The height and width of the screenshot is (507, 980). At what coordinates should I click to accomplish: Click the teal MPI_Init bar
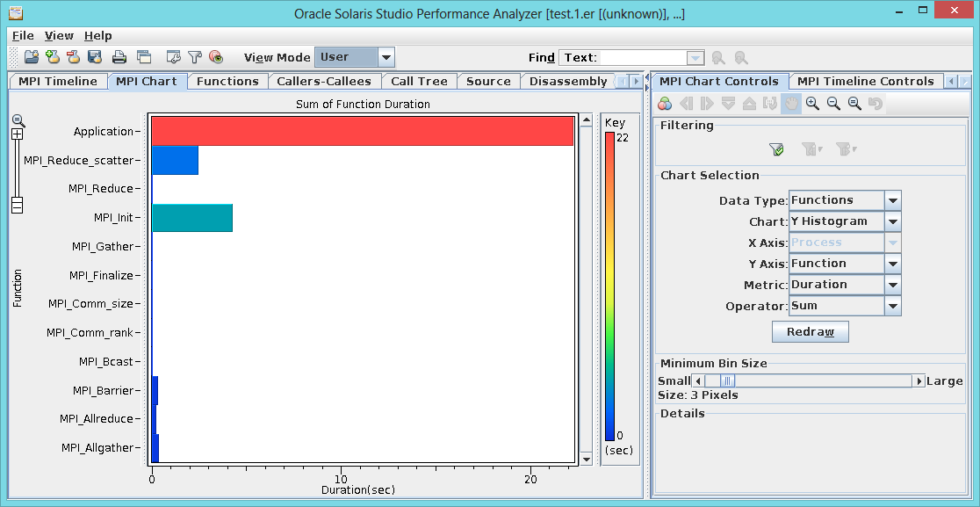point(192,218)
